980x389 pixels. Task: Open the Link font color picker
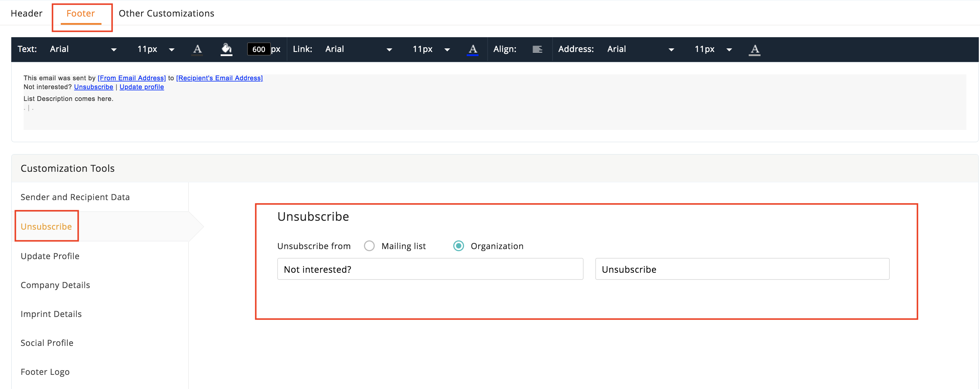472,49
